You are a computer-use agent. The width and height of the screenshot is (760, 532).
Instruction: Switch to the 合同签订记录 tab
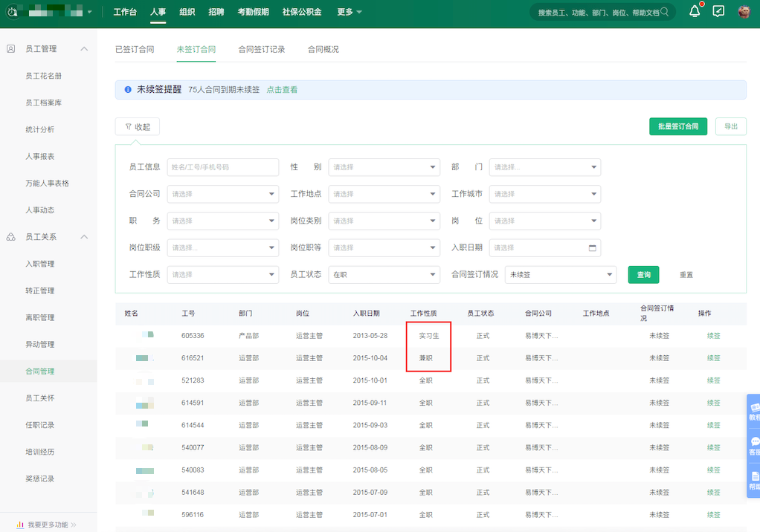(262, 49)
